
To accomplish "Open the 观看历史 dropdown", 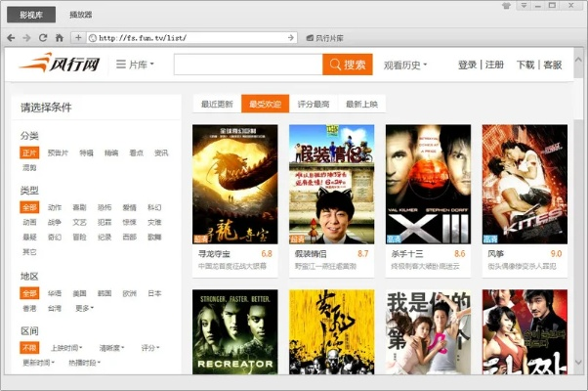I will click(x=406, y=65).
